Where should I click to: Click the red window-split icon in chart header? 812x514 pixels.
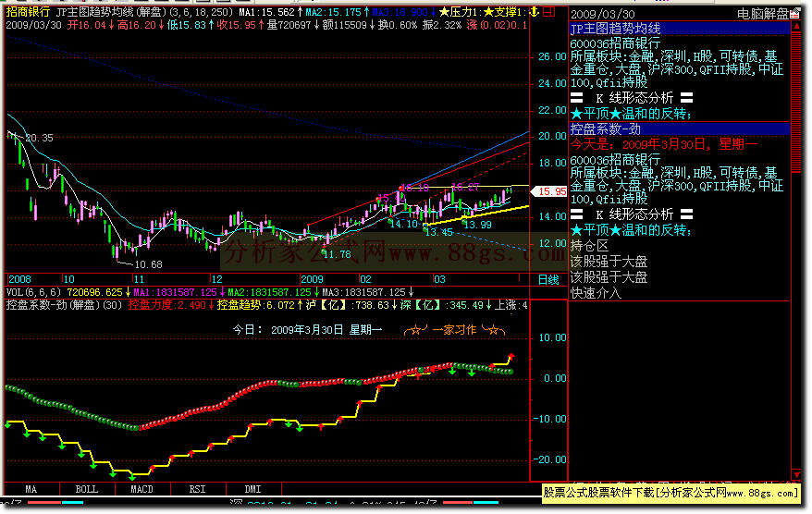point(548,11)
